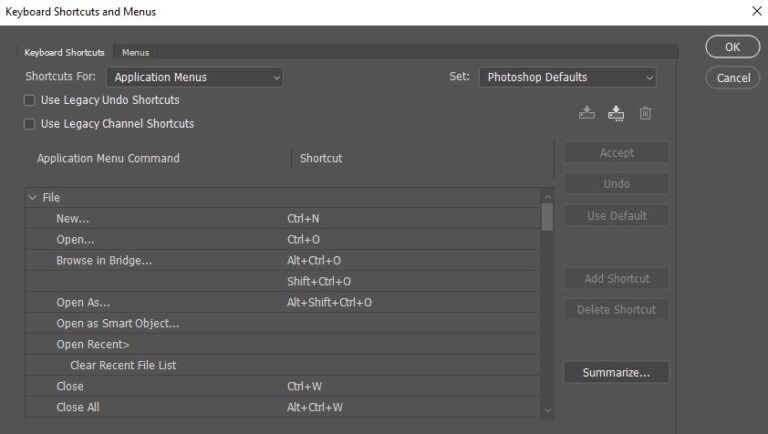
Task: Open the Set dropdown showing Photoshop Defaults
Action: [567, 77]
